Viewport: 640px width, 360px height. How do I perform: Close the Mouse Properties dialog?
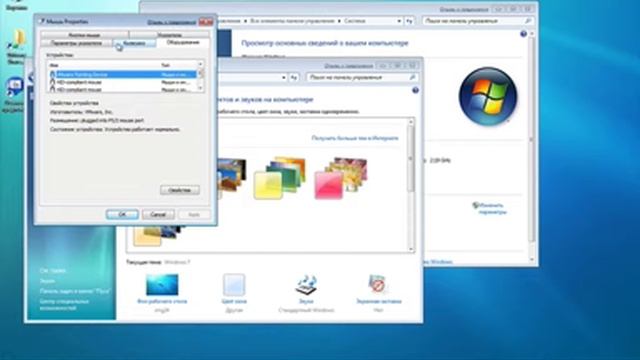[x=206, y=22]
